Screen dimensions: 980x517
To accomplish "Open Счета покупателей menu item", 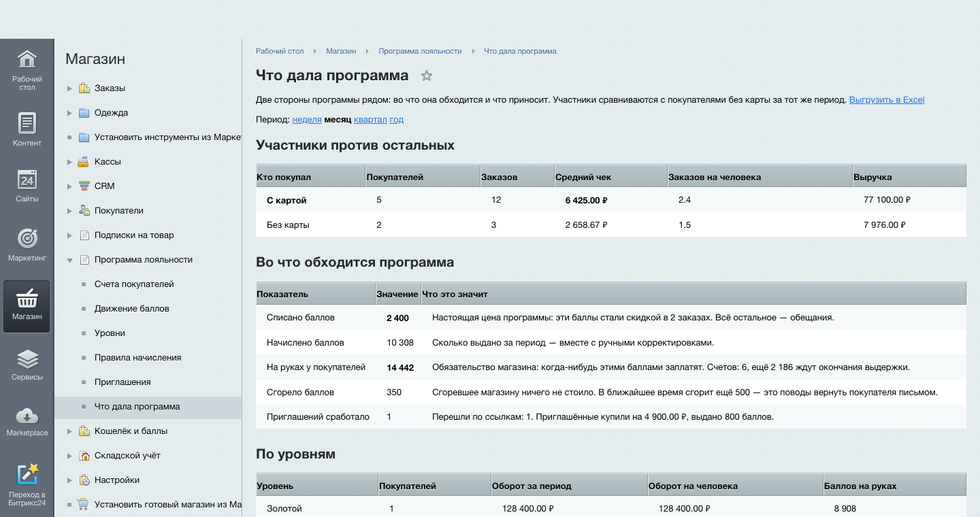I will pyautogui.click(x=134, y=284).
